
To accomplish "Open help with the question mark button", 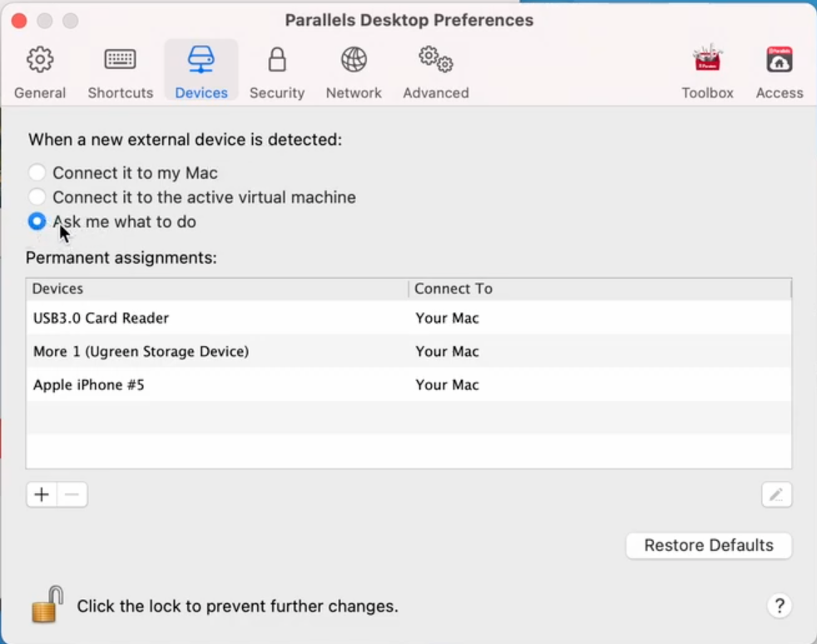I will 779,606.
